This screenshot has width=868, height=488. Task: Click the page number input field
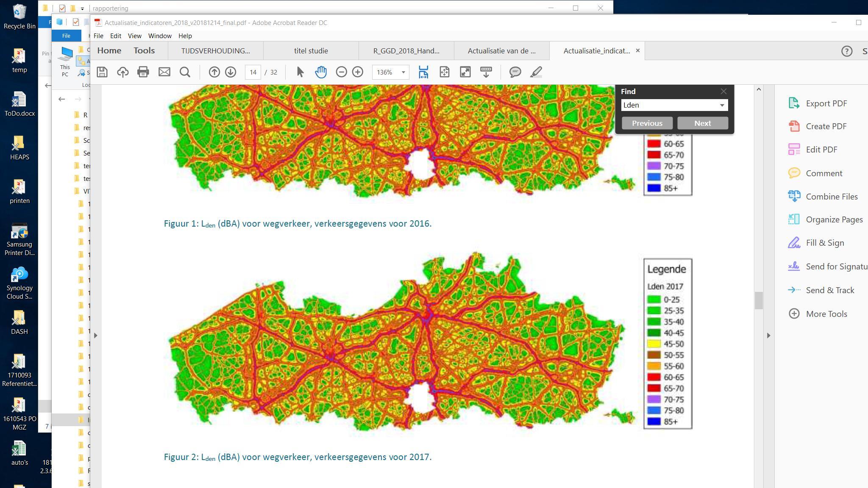coord(253,72)
